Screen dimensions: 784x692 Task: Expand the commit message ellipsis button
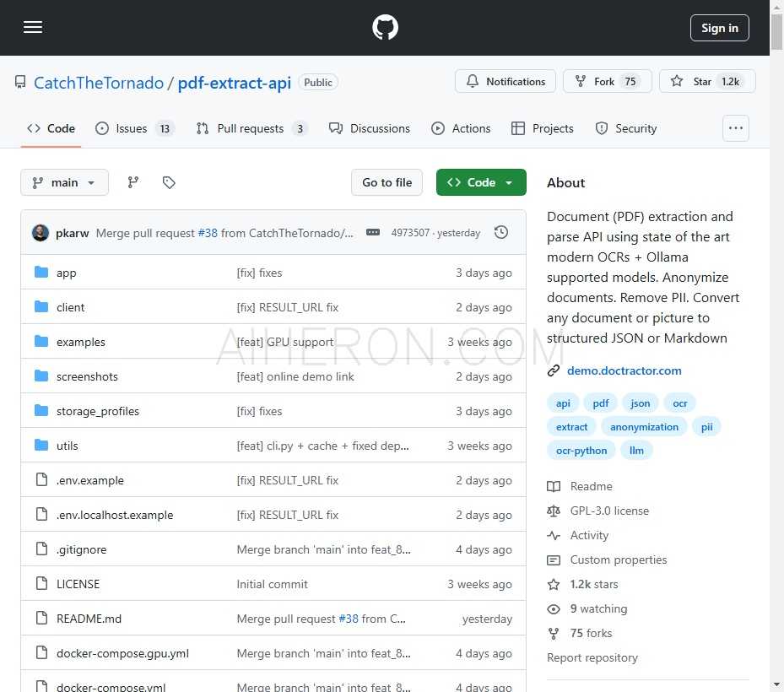(373, 233)
